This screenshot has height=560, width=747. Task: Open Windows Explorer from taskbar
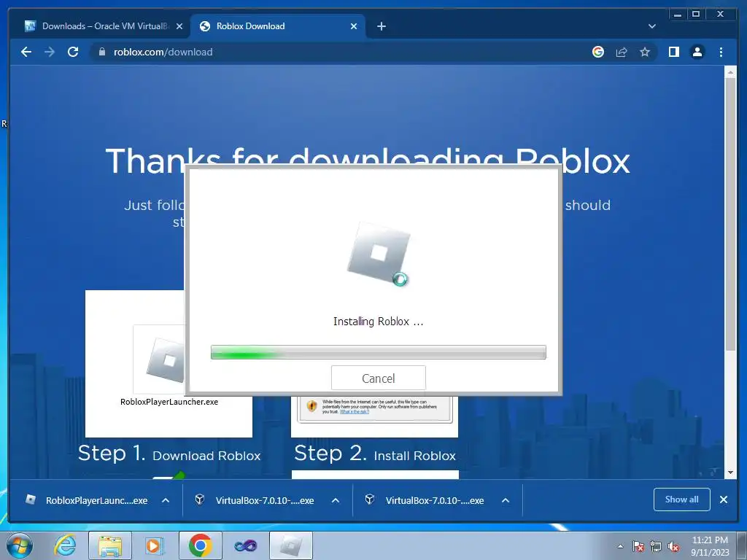coord(110,545)
